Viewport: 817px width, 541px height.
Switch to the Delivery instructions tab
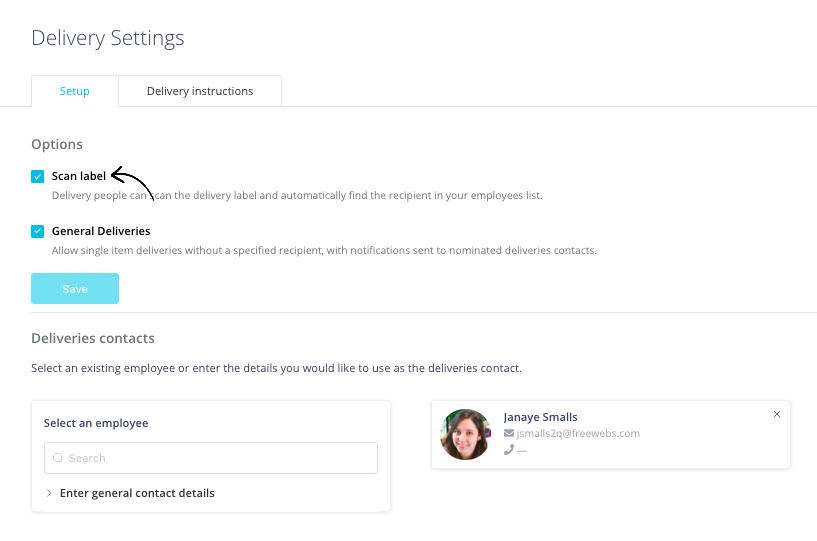point(200,91)
